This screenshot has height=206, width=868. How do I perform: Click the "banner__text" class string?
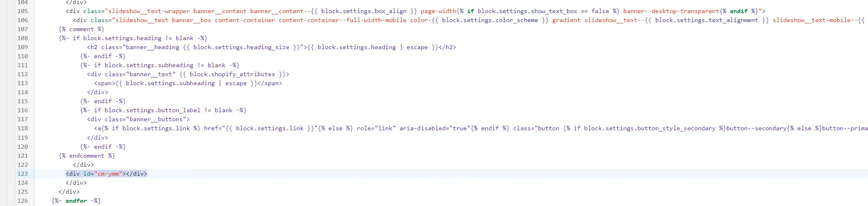(152, 74)
